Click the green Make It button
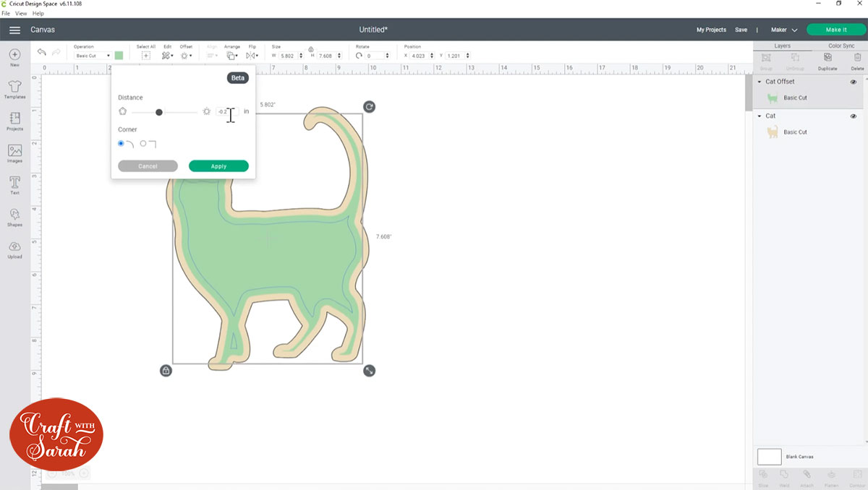 pyautogui.click(x=835, y=30)
